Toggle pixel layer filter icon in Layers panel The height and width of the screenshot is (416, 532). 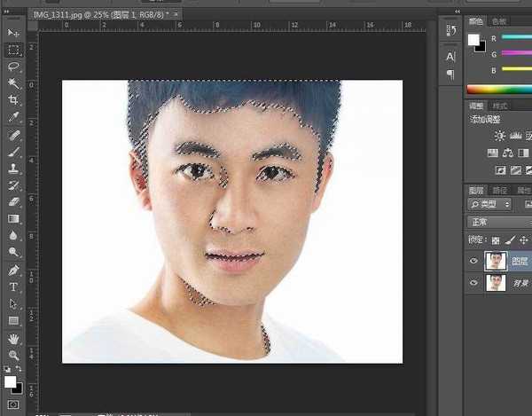tap(528, 204)
